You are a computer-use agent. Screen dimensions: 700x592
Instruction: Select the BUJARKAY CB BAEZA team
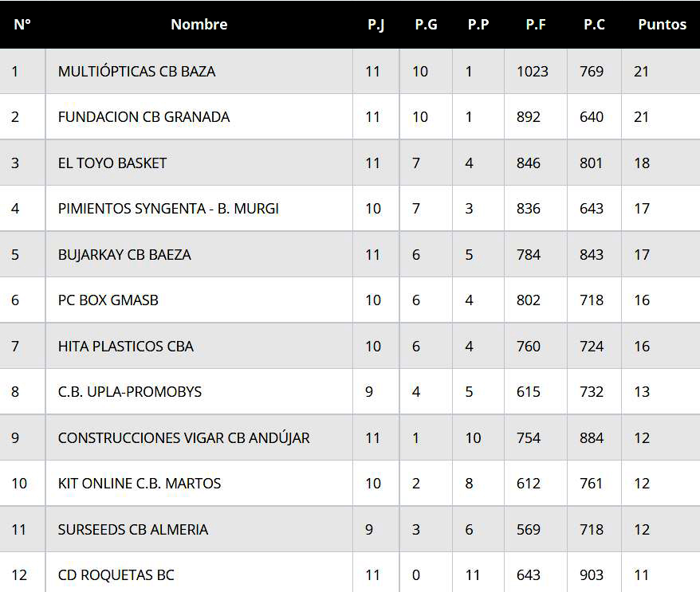pyautogui.click(x=124, y=255)
